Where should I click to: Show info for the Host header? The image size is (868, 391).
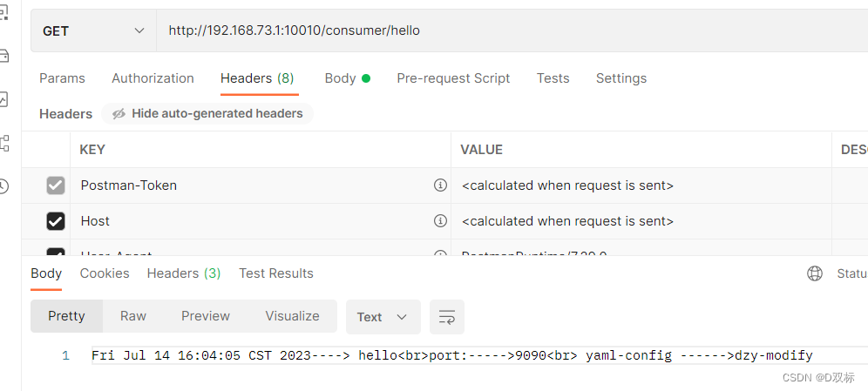(440, 221)
